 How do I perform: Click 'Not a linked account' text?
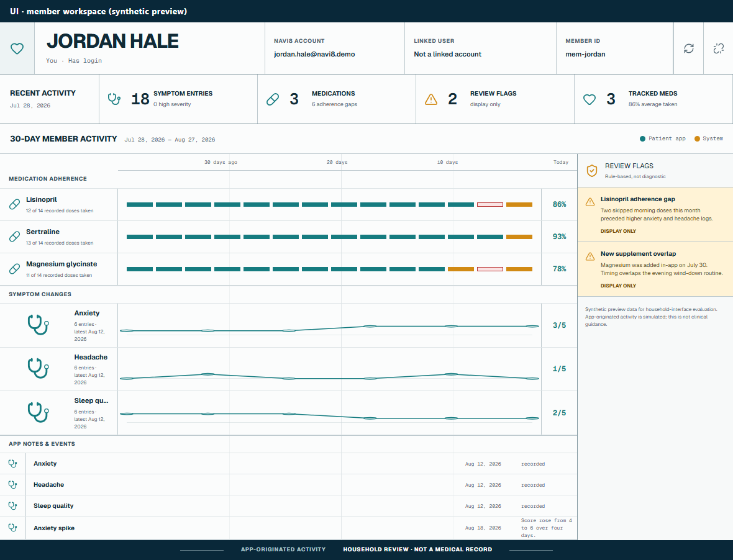pyautogui.click(x=447, y=54)
